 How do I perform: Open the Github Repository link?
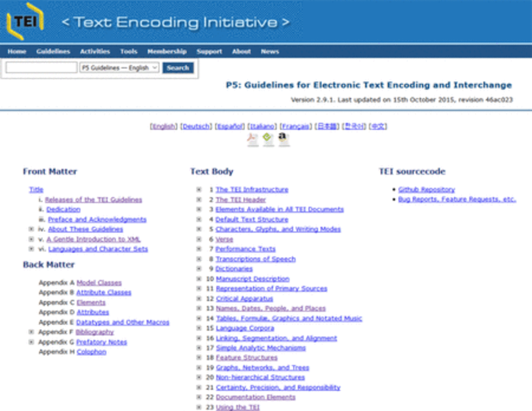(x=426, y=190)
